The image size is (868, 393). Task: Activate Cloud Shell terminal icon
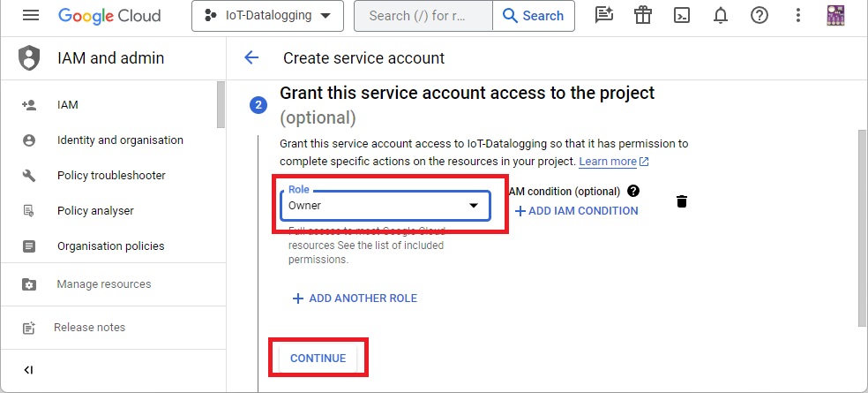tap(682, 16)
